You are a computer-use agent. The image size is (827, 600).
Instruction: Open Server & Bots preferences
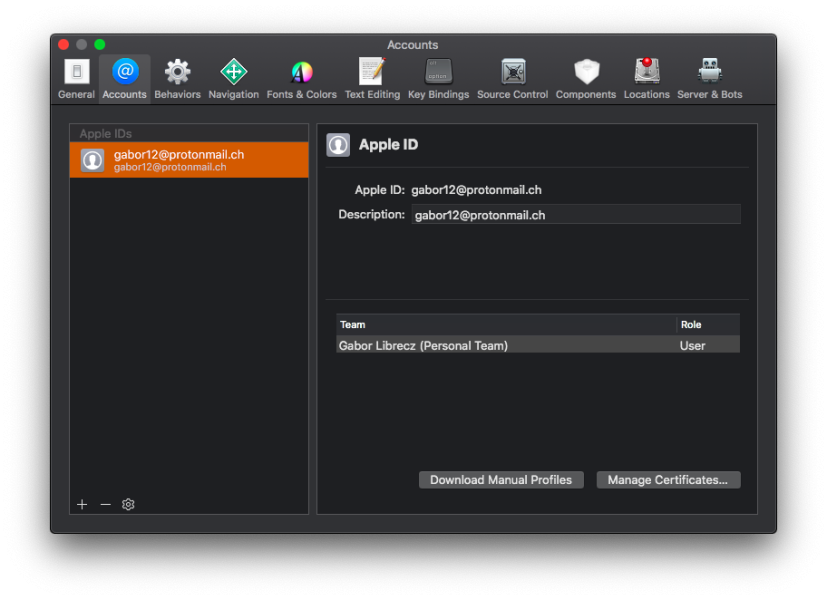point(710,79)
